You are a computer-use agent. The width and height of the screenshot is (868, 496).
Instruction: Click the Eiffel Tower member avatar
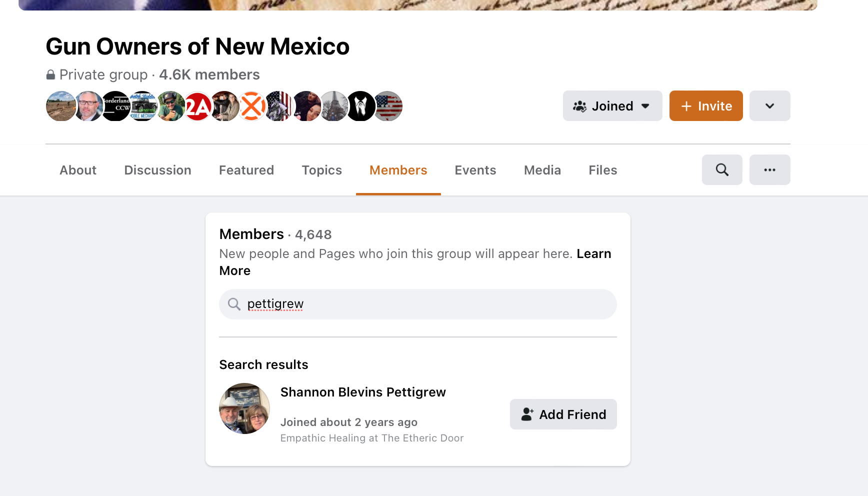[x=333, y=106]
